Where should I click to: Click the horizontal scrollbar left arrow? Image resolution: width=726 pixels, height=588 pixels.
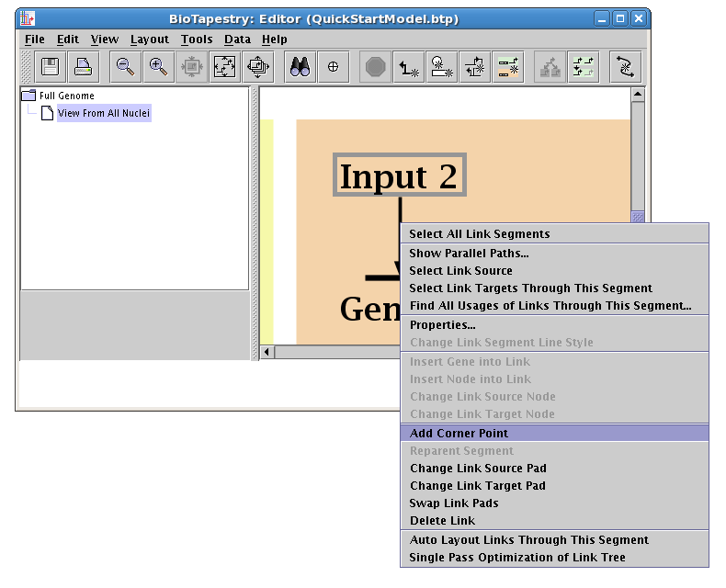[x=267, y=352]
